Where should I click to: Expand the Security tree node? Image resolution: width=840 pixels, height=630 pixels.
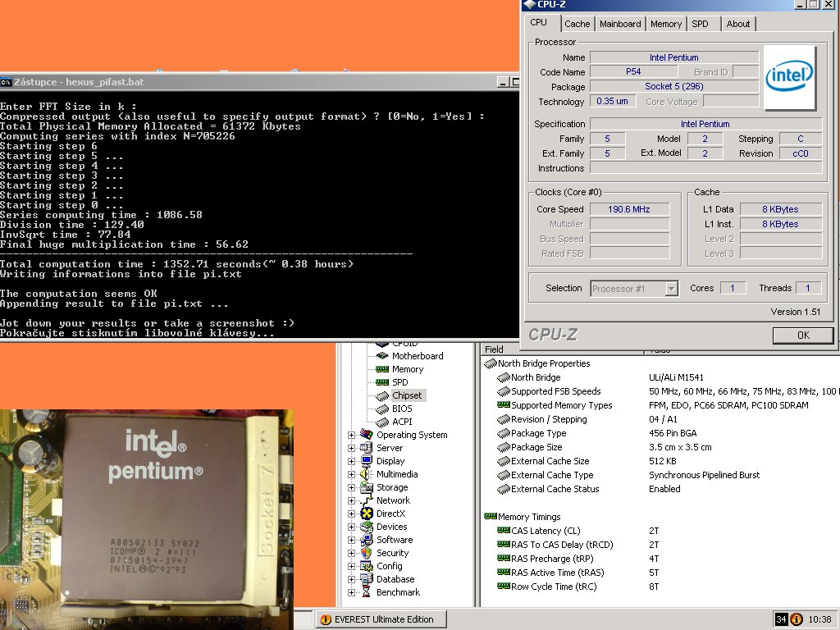click(351, 553)
